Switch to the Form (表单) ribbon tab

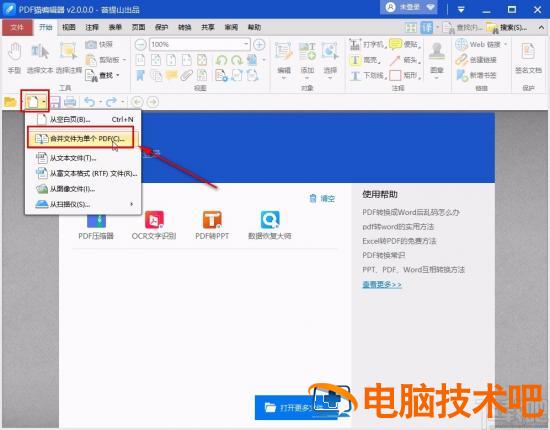click(x=115, y=27)
